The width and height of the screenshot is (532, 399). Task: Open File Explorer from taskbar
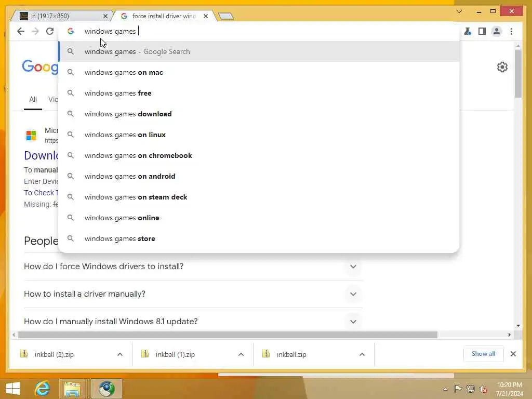[x=72, y=389]
